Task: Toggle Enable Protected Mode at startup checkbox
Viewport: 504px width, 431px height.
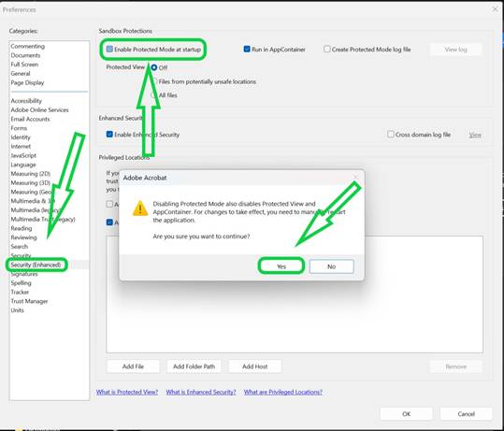Action: click(x=109, y=50)
